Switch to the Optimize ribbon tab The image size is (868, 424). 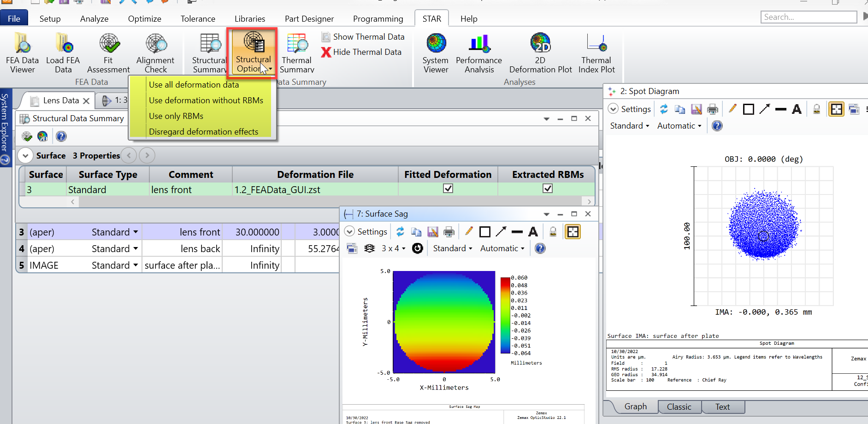(x=144, y=19)
